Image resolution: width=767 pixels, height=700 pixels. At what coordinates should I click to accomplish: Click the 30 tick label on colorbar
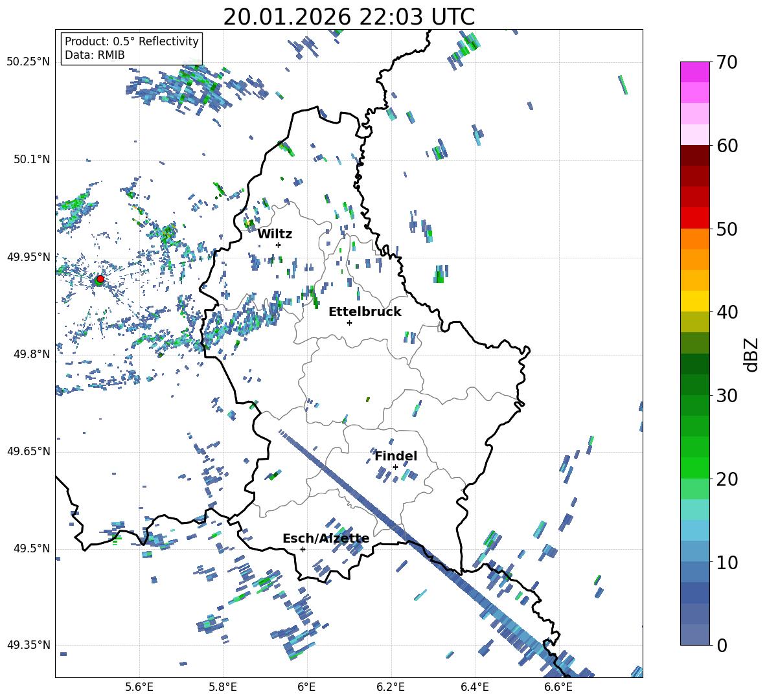727,396
